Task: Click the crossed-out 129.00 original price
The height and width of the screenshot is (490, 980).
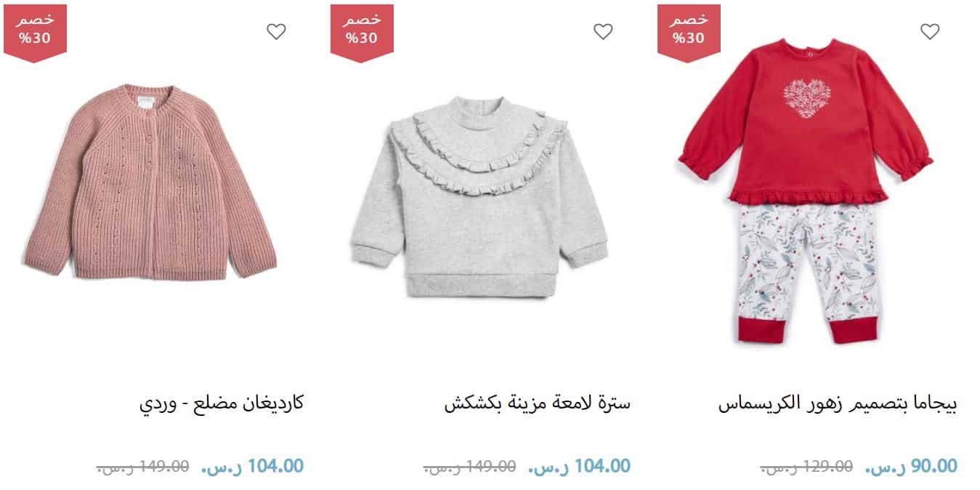Action: pos(806,467)
